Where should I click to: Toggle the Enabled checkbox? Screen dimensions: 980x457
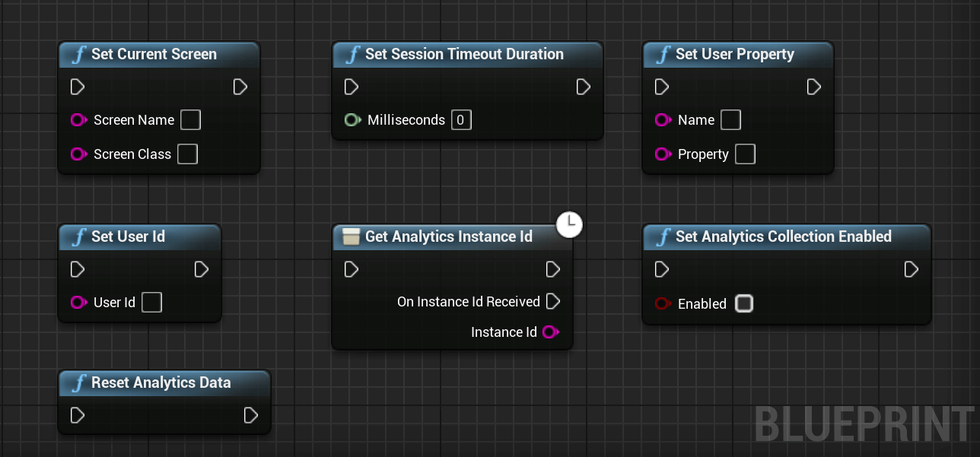pyautogui.click(x=744, y=304)
